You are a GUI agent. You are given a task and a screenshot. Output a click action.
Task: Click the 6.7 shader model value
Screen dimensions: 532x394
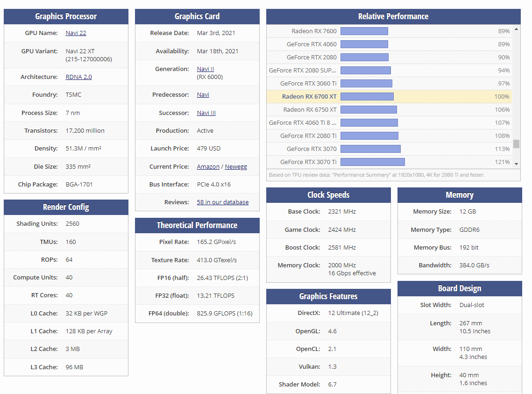(332, 385)
